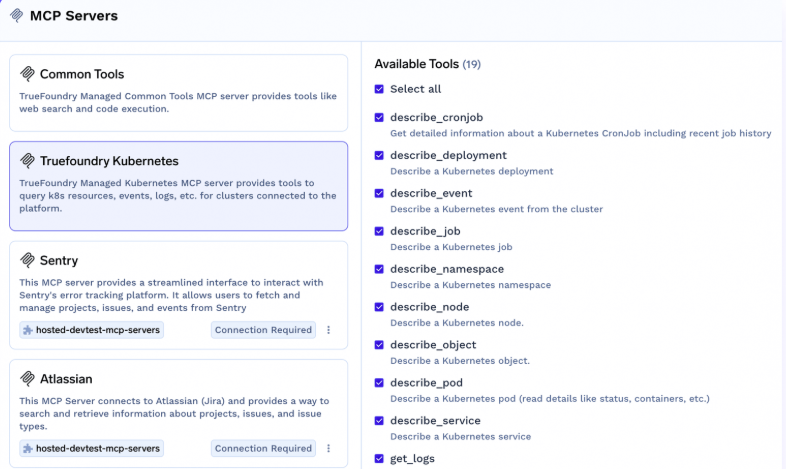Viewport: 786px width, 469px height.
Task: Click the describe_event tool name
Action: click(431, 193)
